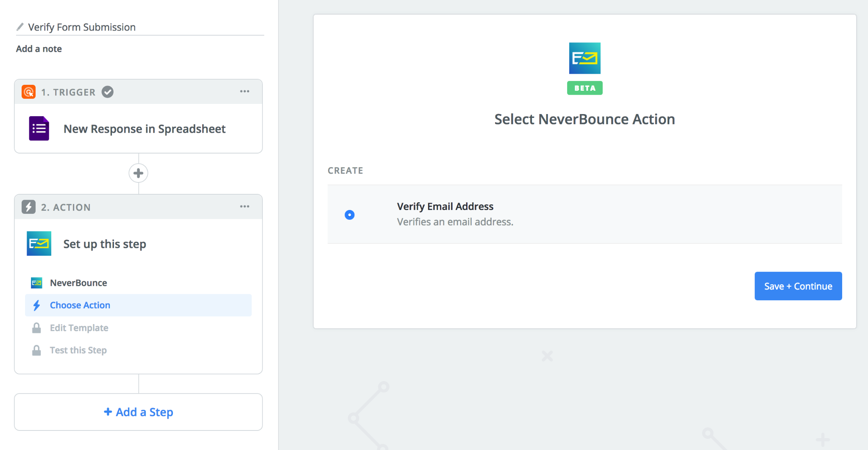The image size is (868, 450).
Task: Click 'Set up this step' heading
Action: point(105,244)
